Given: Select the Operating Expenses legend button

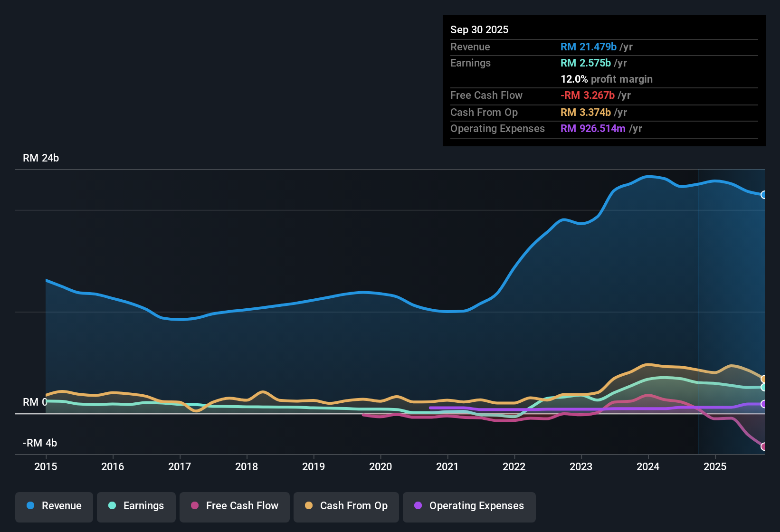Looking at the screenshot, I should (469, 506).
